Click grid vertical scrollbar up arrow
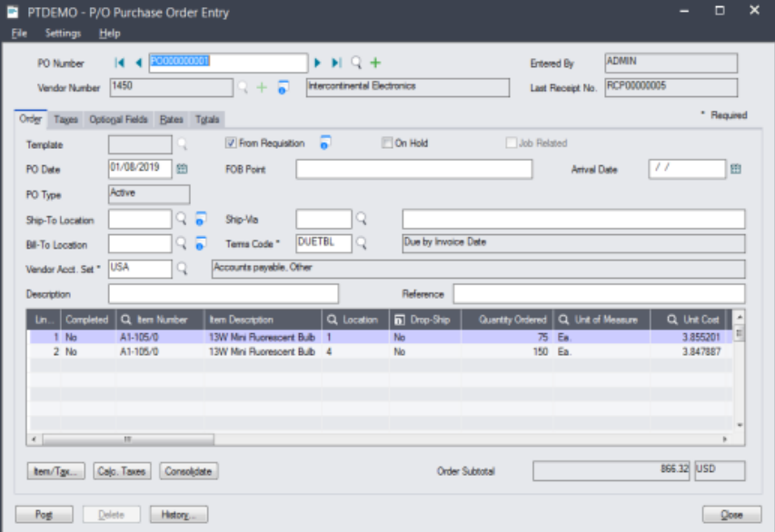The width and height of the screenshot is (775, 532). point(740,317)
